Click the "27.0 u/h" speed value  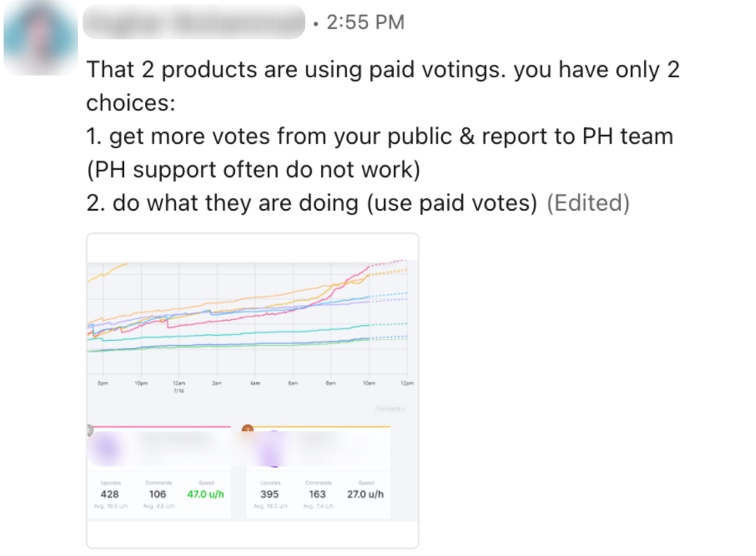pyautogui.click(x=365, y=493)
